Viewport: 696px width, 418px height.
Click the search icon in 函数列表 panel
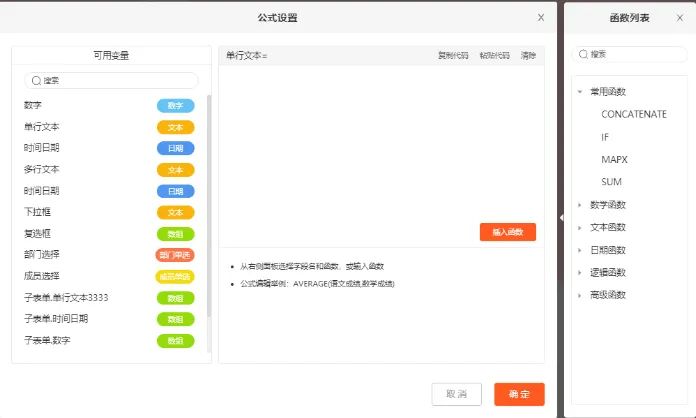(x=583, y=54)
